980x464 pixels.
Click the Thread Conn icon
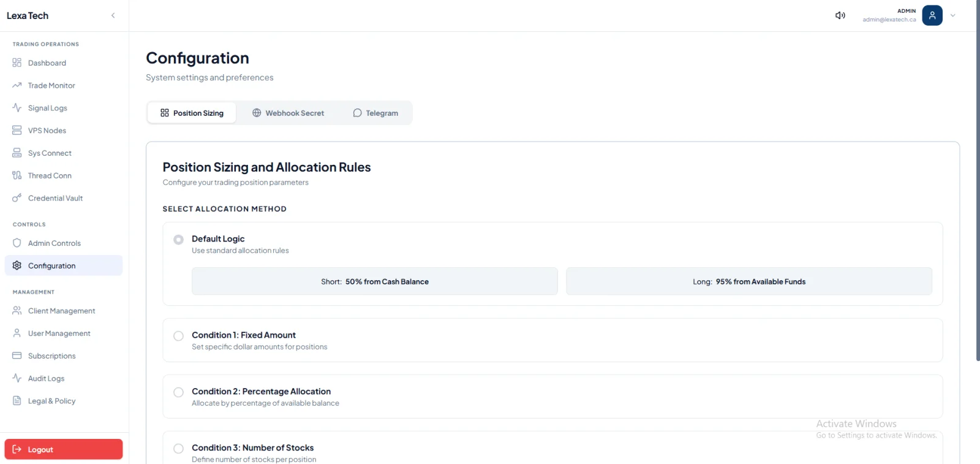click(17, 175)
